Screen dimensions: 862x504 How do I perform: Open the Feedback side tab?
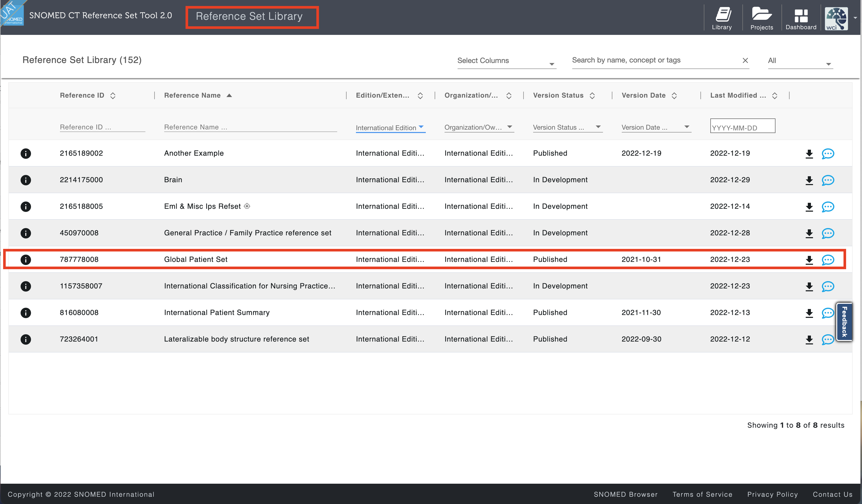point(844,322)
